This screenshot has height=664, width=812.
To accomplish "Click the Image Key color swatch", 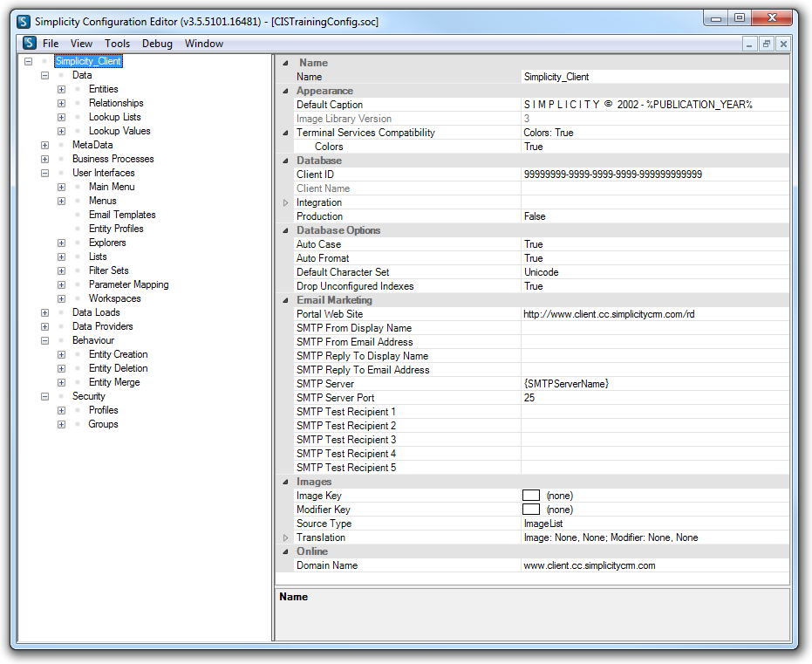I will click(x=531, y=496).
